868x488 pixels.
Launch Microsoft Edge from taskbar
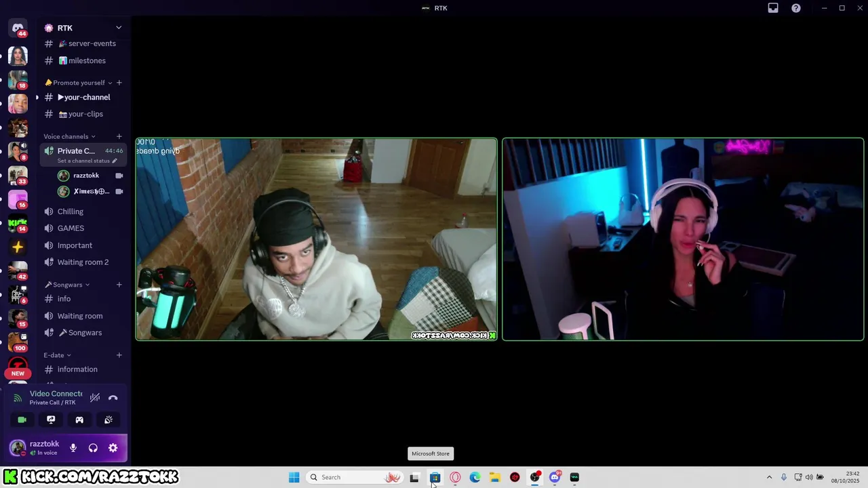[x=475, y=477]
